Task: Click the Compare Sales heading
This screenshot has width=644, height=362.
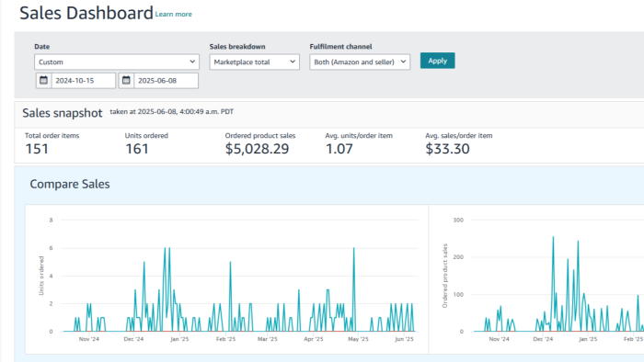Action: pos(70,184)
